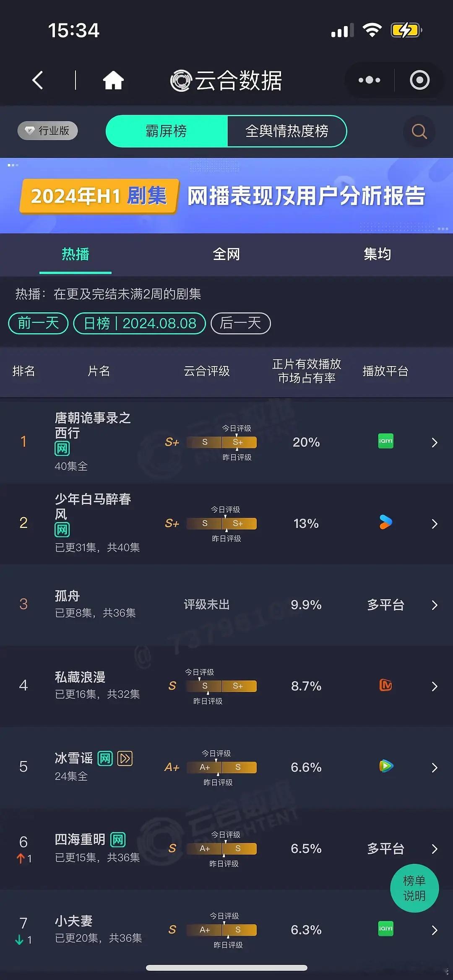
Task: Click the 前一天 button
Action: (x=37, y=323)
